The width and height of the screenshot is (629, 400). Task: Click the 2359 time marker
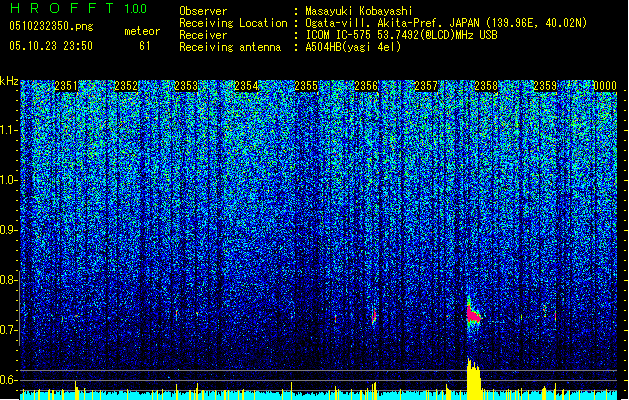pos(546,86)
